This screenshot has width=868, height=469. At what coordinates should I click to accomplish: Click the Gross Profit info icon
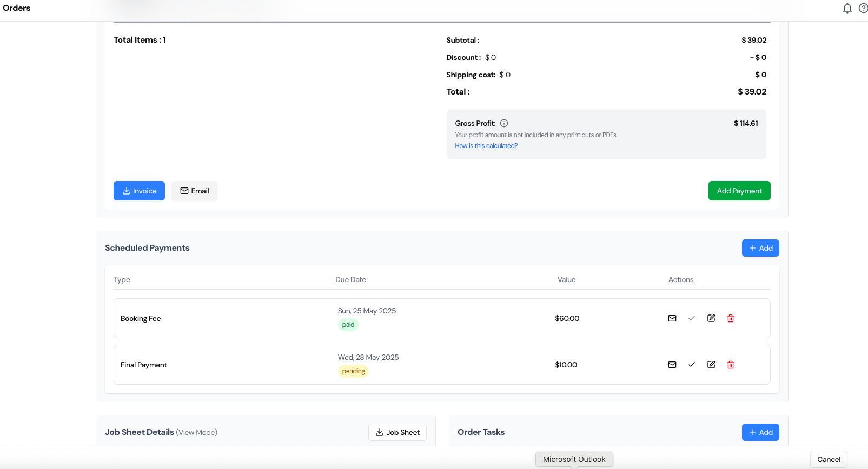504,123
